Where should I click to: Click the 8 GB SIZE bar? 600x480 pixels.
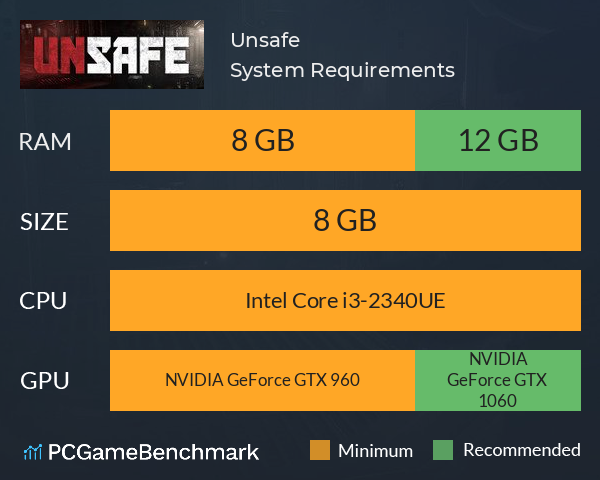pos(345,220)
